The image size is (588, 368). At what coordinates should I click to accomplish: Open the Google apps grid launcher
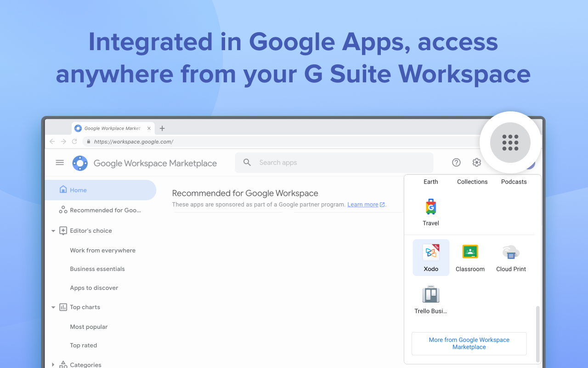pos(510,143)
